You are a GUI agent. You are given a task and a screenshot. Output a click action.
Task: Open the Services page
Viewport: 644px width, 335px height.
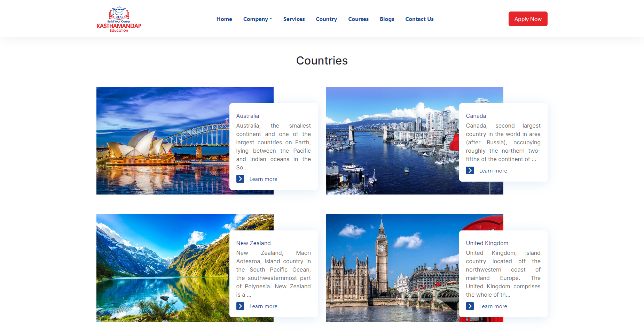(x=294, y=19)
